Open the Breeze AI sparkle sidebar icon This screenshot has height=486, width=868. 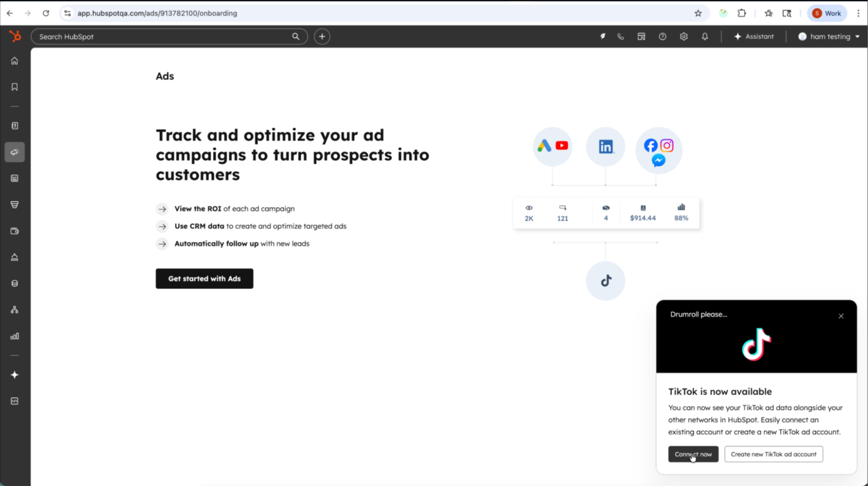[x=15, y=375]
